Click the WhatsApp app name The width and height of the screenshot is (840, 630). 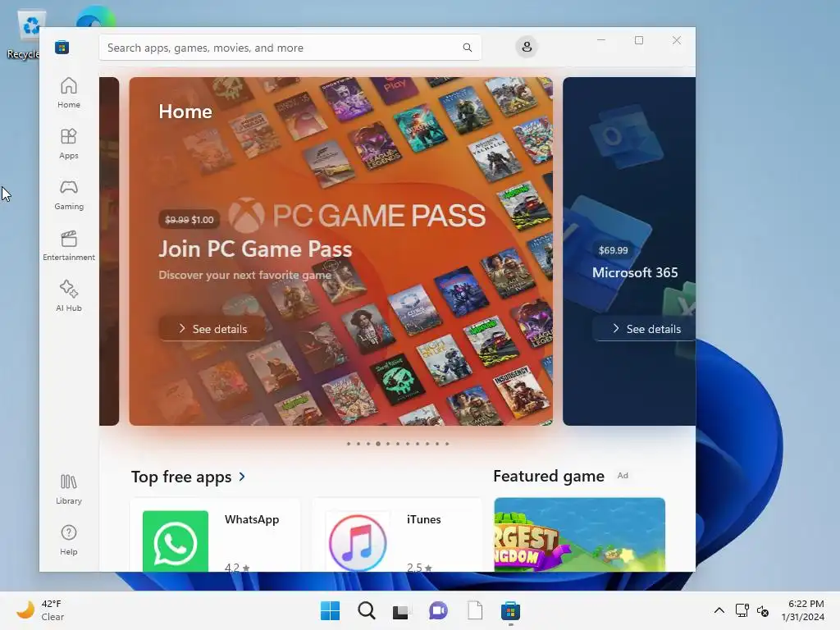[x=252, y=519]
